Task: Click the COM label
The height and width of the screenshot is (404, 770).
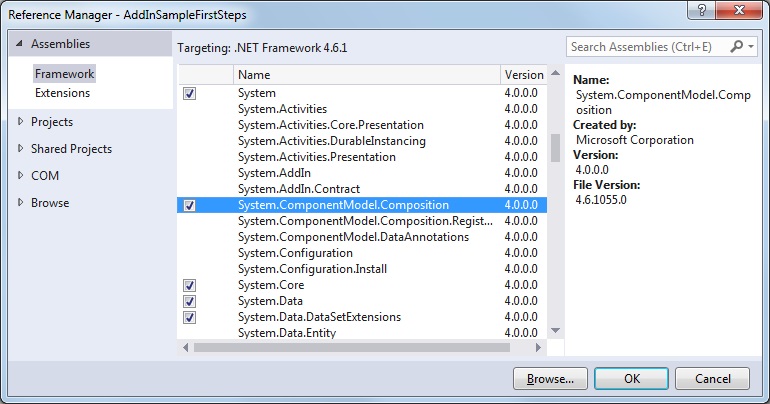Action: 45,176
